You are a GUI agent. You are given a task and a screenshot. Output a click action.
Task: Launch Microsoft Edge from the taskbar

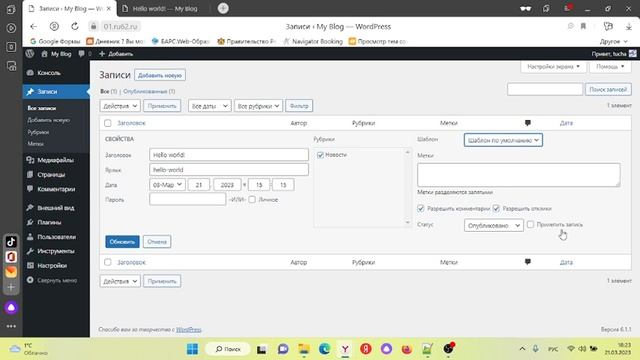click(x=324, y=349)
